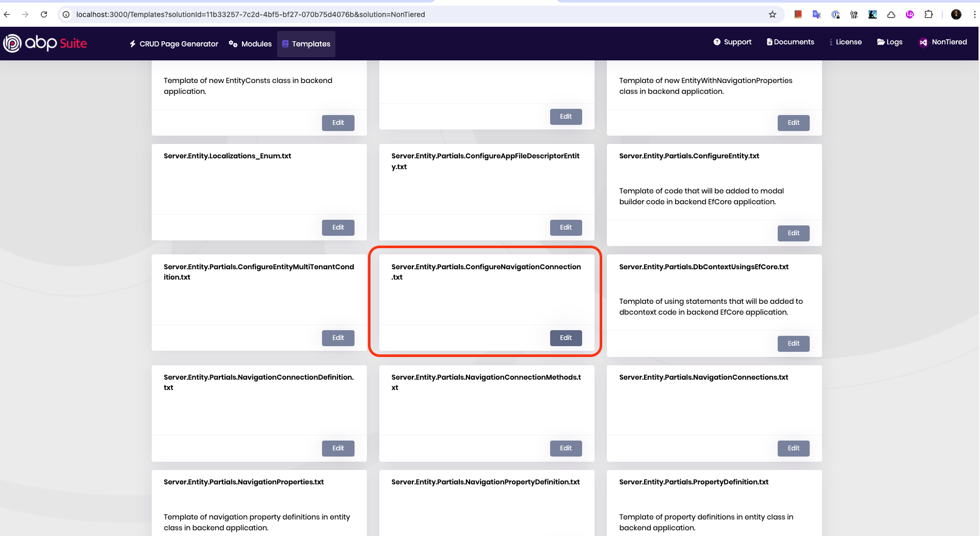Bookmark this page with the star icon
The image size is (980, 536).
(772, 14)
